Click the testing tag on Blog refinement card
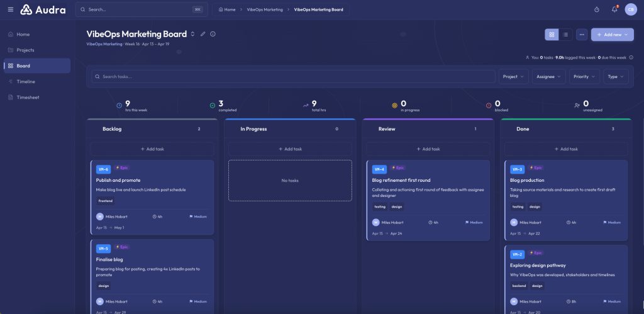The width and height of the screenshot is (644, 314). [x=379, y=207]
